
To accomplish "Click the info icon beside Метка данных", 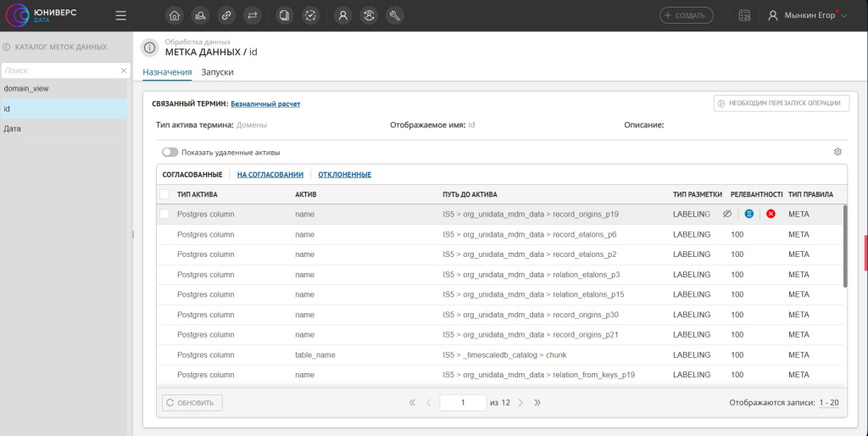I will pos(149,48).
